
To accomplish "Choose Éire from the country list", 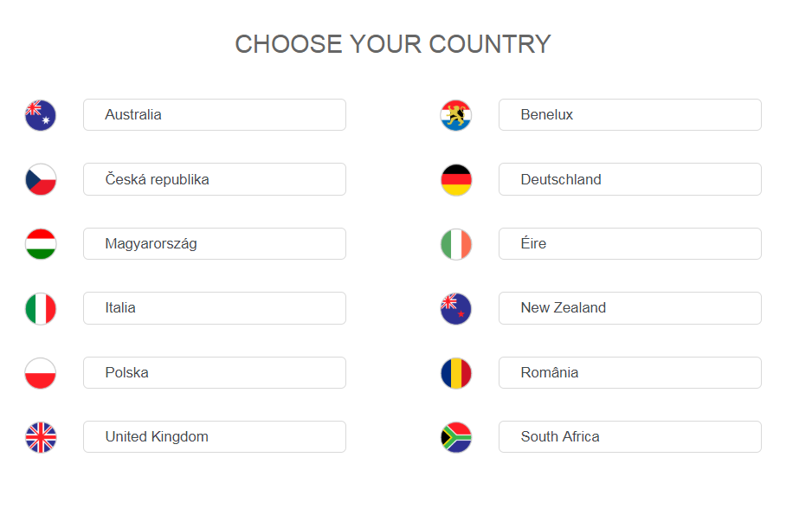I will pos(630,244).
